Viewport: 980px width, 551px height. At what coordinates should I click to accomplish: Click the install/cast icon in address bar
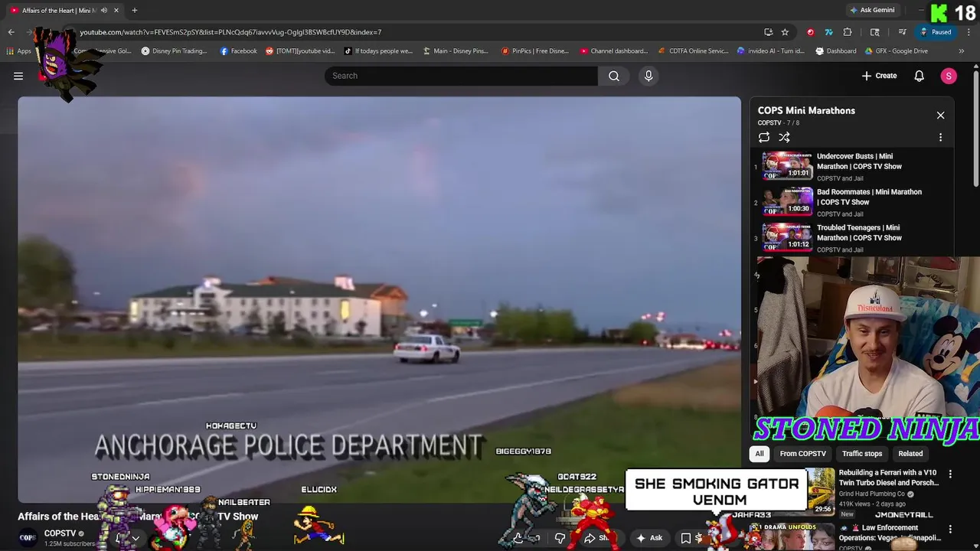[769, 32]
